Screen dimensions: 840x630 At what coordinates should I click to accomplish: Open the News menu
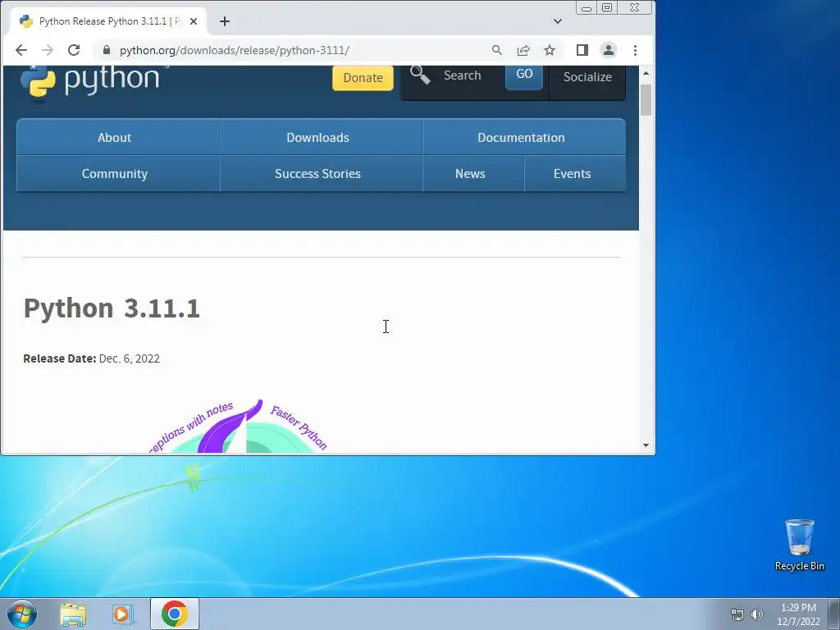coord(470,174)
